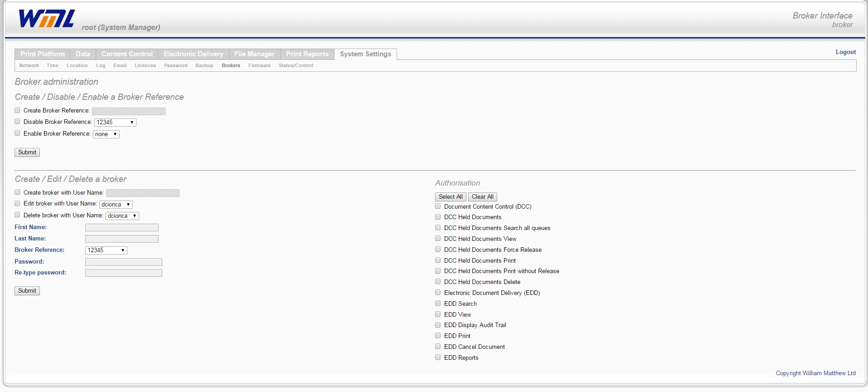The width and height of the screenshot is (868, 392).
Task: Open Enable Broker Reference dropdown showing none
Action: [106, 134]
